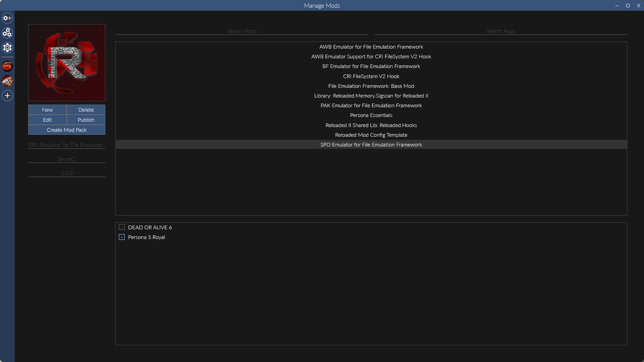Click the Reloaded mod preview image
This screenshot has height=362, width=644.
tap(67, 63)
